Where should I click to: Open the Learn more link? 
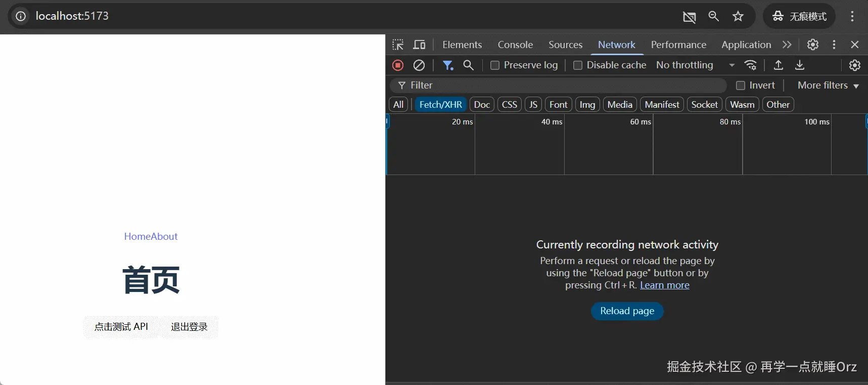coord(665,285)
